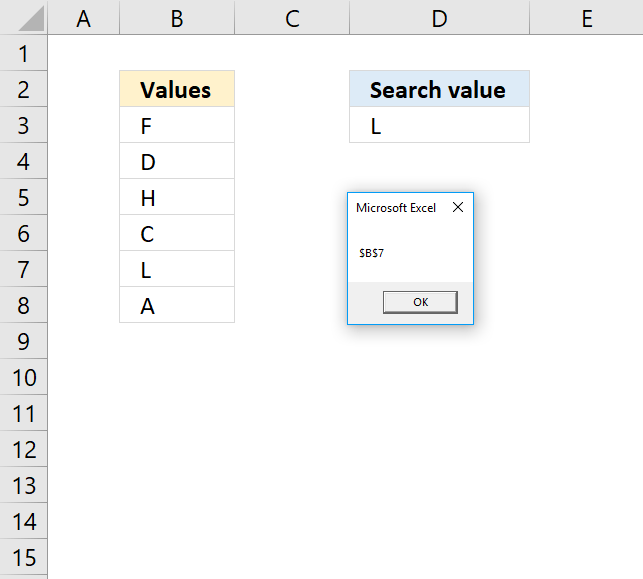Click the Search value header cell

tap(438, 90)
